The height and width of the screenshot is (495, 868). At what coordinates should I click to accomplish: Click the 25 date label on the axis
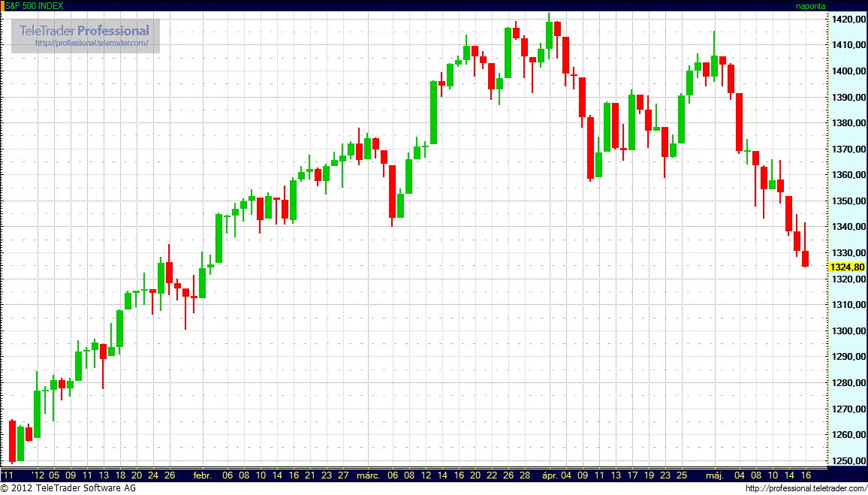tap(682, 475)
